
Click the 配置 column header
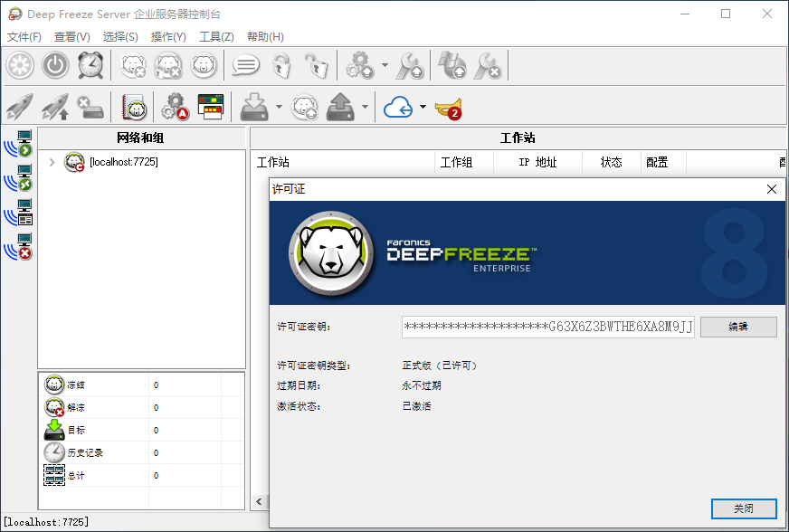click(x=663, y=162)
